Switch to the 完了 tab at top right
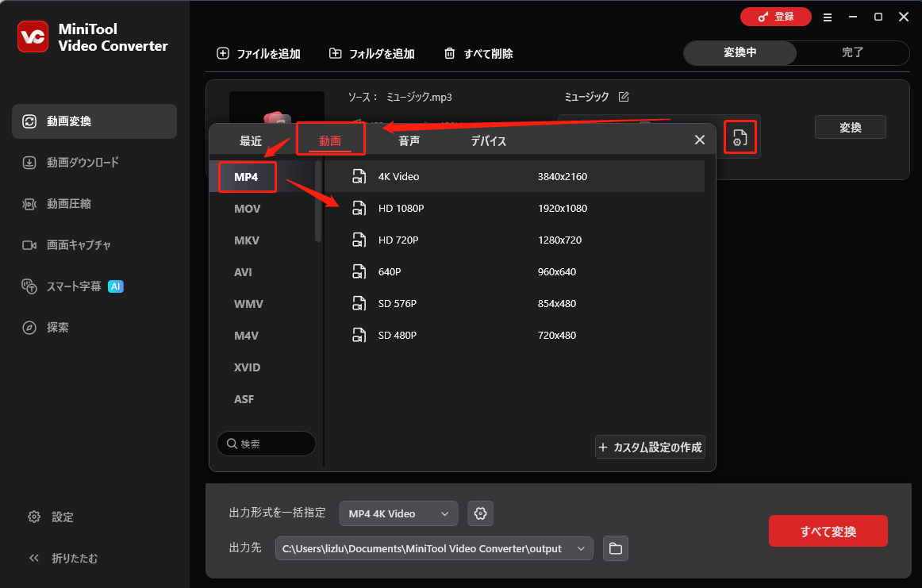Viewport: 922px width, 588px height. [853, 53]
